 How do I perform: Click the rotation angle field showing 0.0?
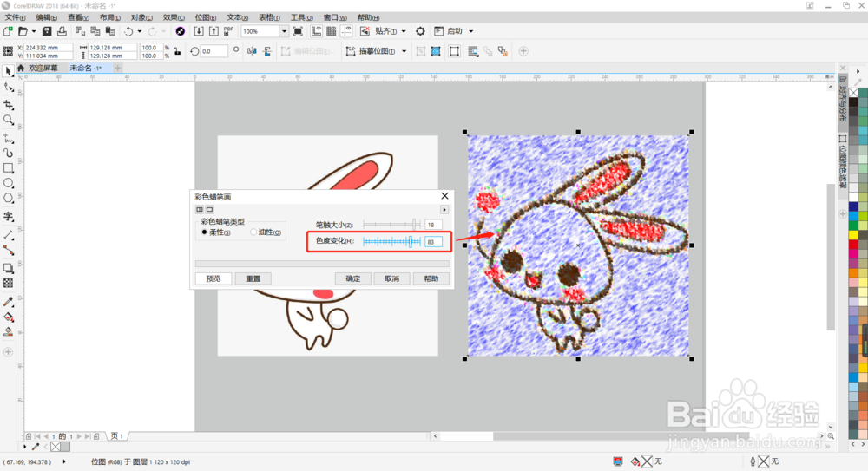[214, 51]
